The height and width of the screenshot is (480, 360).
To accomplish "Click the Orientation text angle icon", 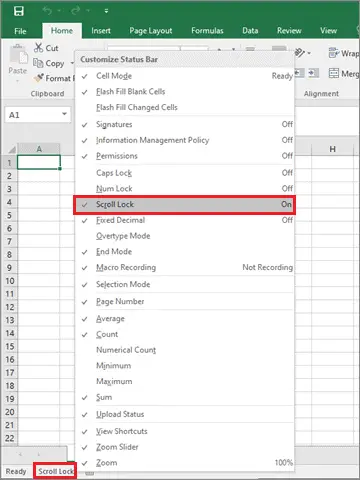I will point(300,53).
